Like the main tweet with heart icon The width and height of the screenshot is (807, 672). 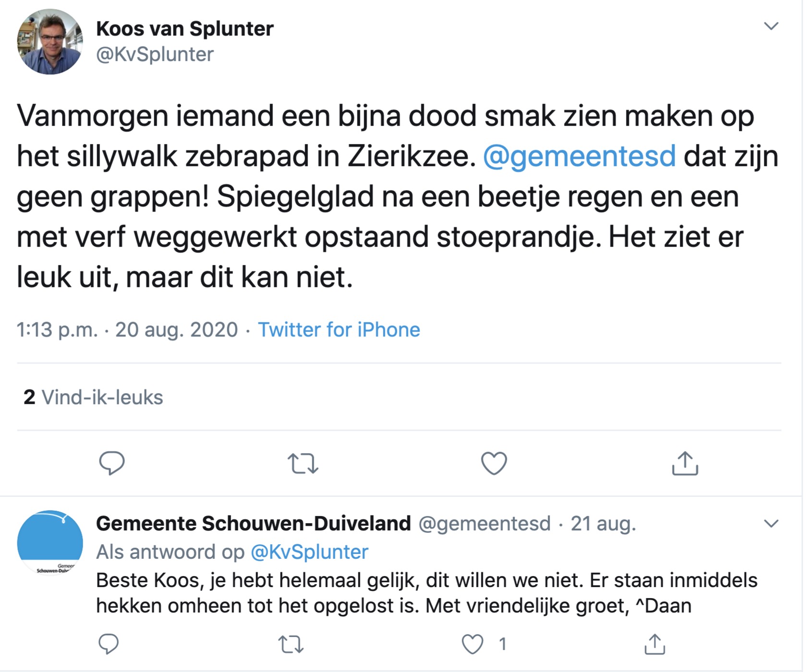point(494,463)
